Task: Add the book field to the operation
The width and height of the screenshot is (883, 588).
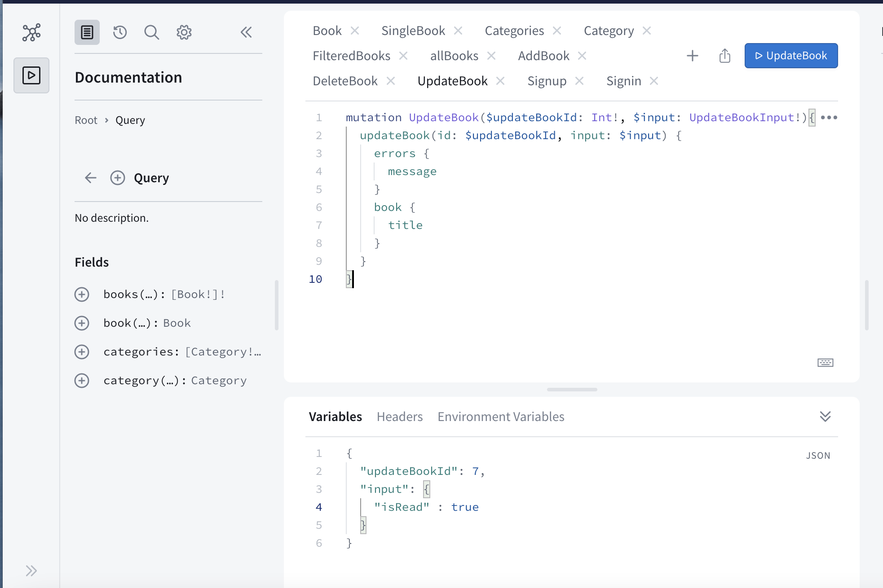Action: coord(82,323)
